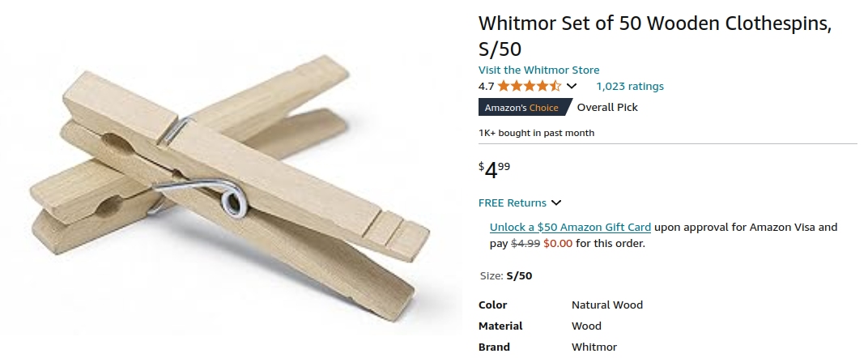Click the Wood material value

[586, 326]
